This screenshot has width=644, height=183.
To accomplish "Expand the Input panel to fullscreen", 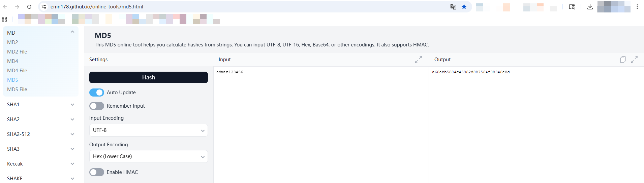I will (x=419, y=60).
